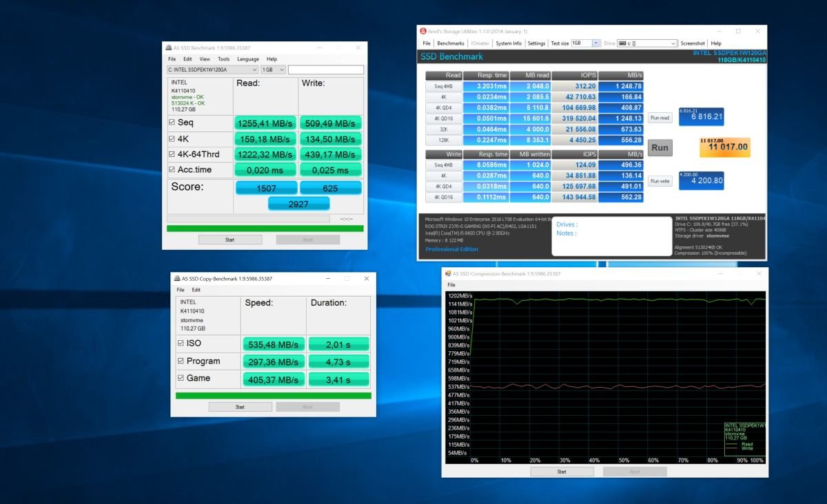
Task: Click the Professional Edition label
Action: point(451,249)
